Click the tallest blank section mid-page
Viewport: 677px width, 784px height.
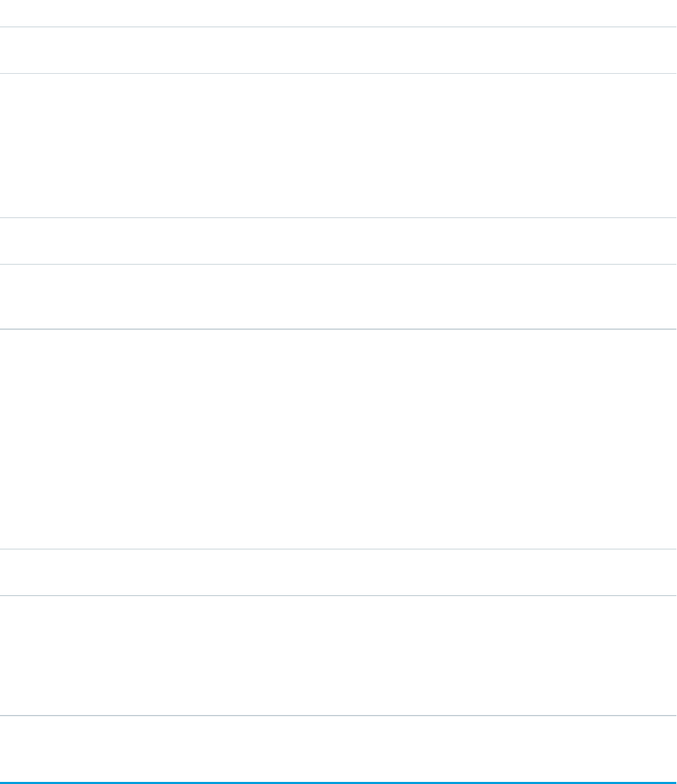click(338, 439)
